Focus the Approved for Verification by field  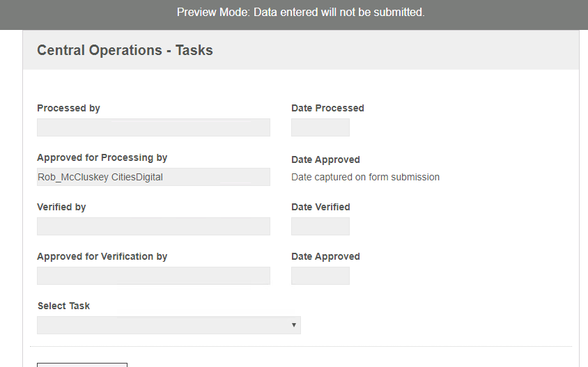[153, 276]
